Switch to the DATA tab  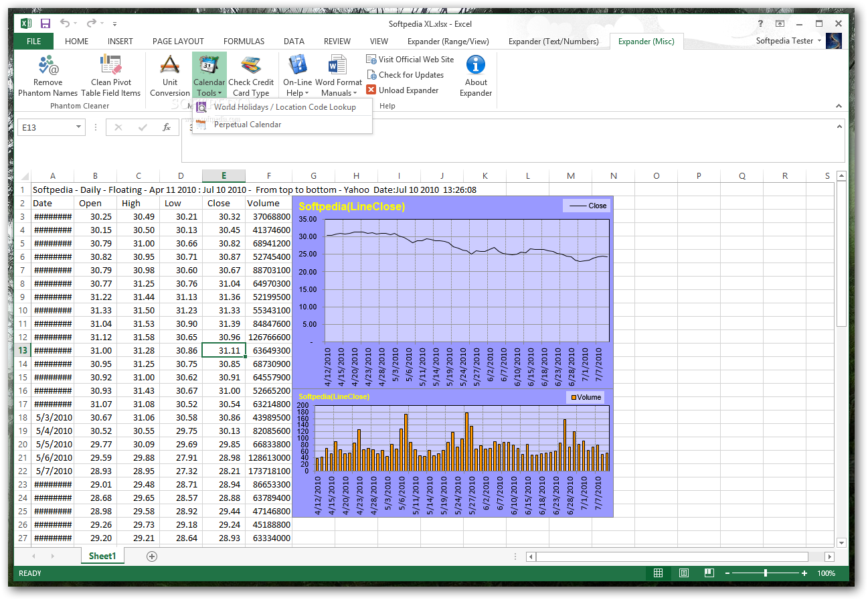[294, 42]
